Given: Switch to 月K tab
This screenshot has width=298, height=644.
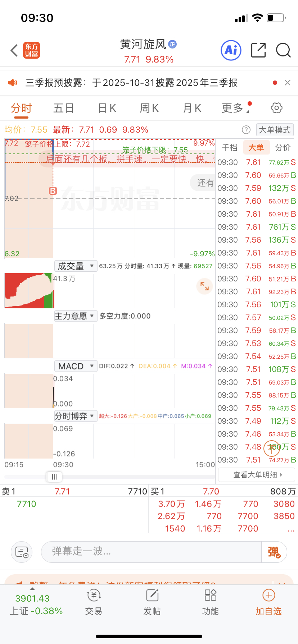Looking at the screenshot, I should [192, 108].
